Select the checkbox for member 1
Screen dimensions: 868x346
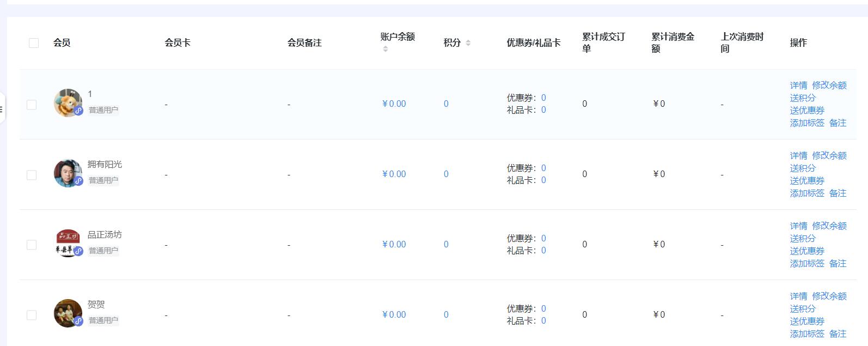(x=32, y=105)
